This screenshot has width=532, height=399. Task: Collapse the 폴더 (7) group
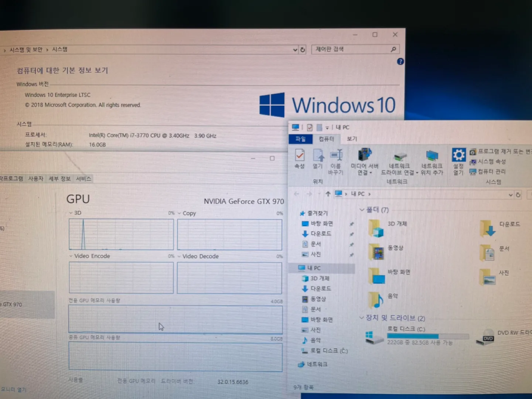point(362,209)
